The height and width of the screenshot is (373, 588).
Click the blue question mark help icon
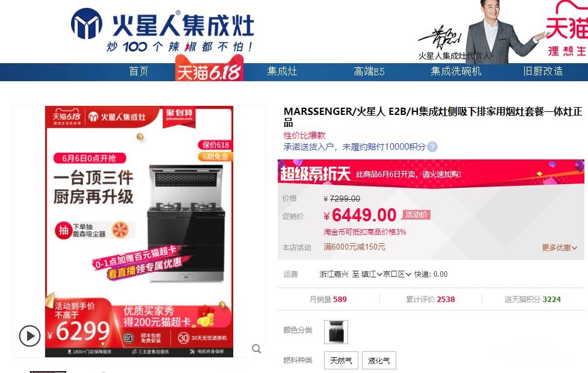pyautogui.click(x=432, y=147)
